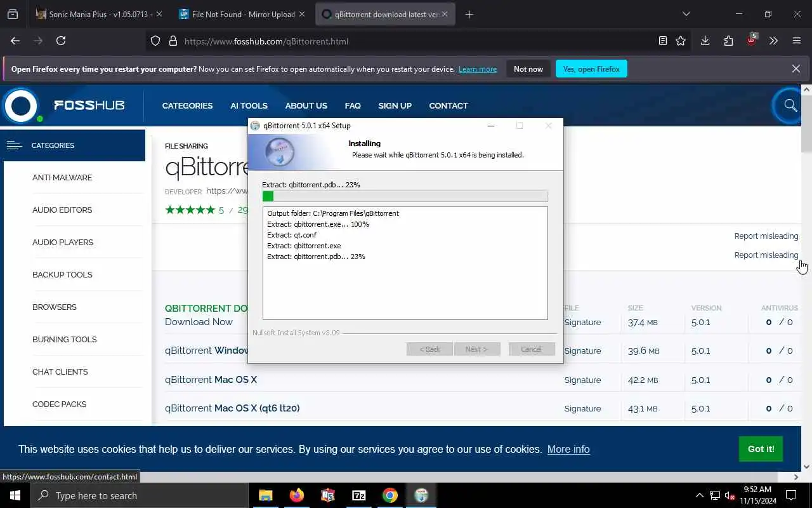Open the BACKUP TOOLS category
Viewport: 812px width, 508px height.
click(x=62, y=274)
